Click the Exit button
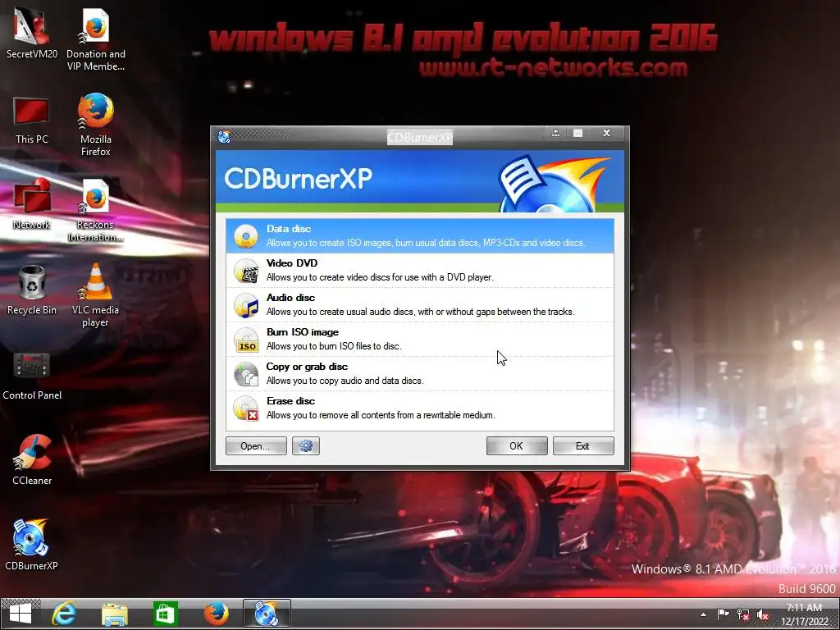The height and width of the screenshot is (630, 840). [583, 445]
